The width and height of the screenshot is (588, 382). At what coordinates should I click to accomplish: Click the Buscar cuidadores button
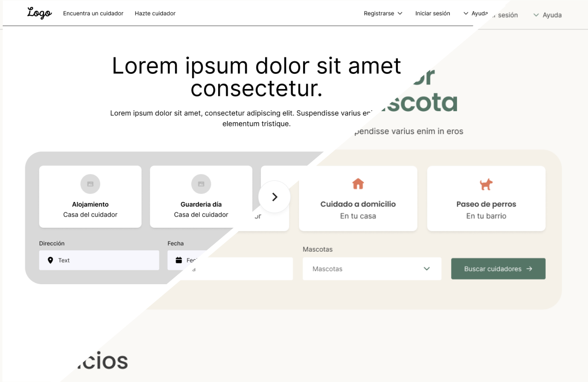tap(498, 269)
